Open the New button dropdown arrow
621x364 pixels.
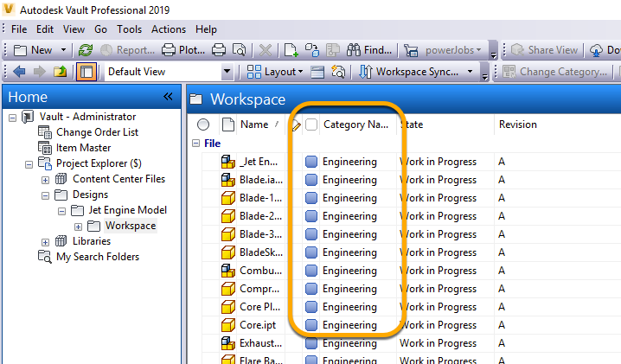pos(63,50)
